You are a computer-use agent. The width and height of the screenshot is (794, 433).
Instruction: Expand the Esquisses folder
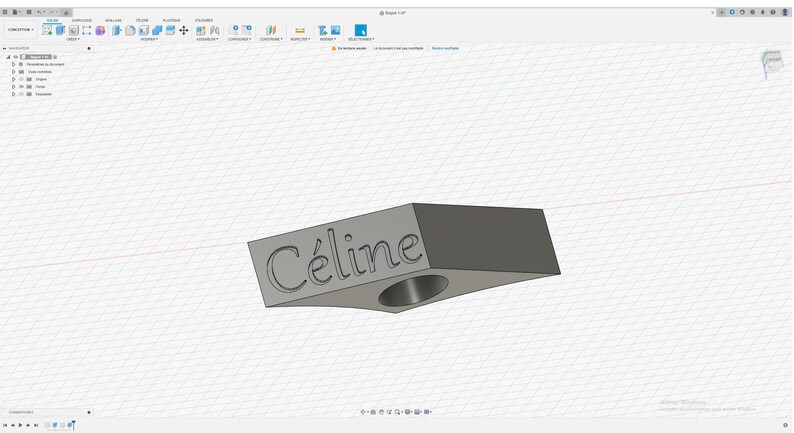point(14,94)
